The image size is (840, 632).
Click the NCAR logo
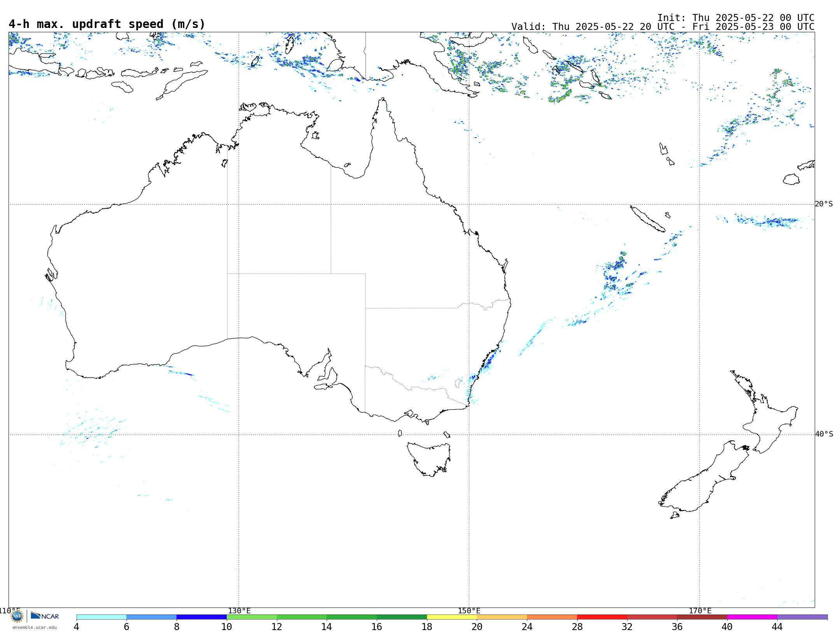coord(45,616)
